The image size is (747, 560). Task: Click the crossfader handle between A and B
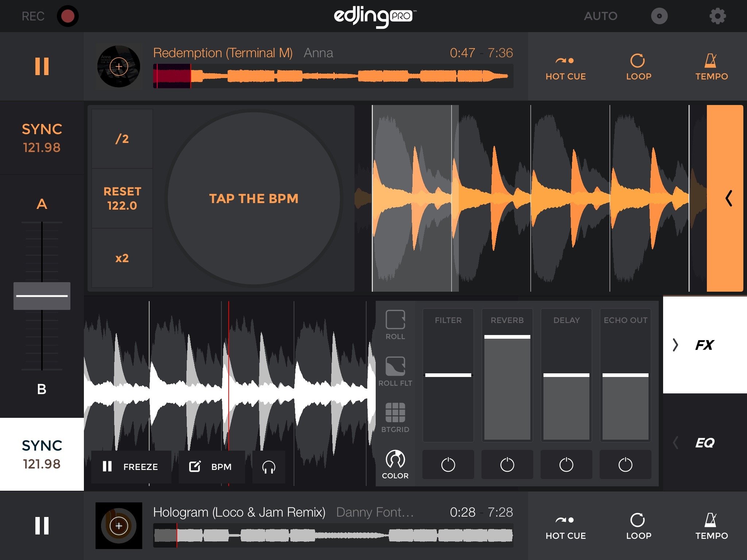[x=42, y=296]
